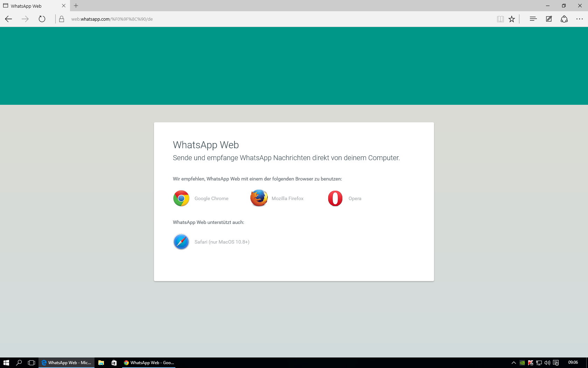Open the volume speaker tray icon
Viewport: 588px width, 368px height.
[547, 363]
